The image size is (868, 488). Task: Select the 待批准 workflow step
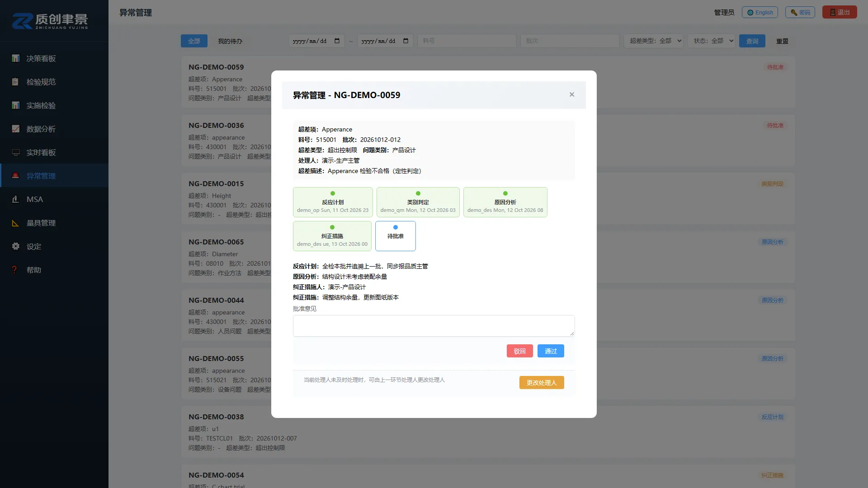pyautogui.click(x=396, y=236)
